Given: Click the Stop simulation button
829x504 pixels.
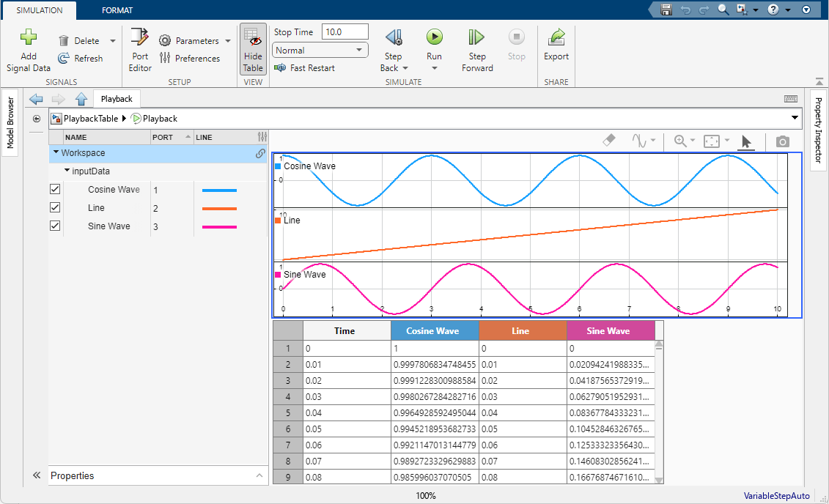Looking at the screenshot, I should click(x=517, y=37).
